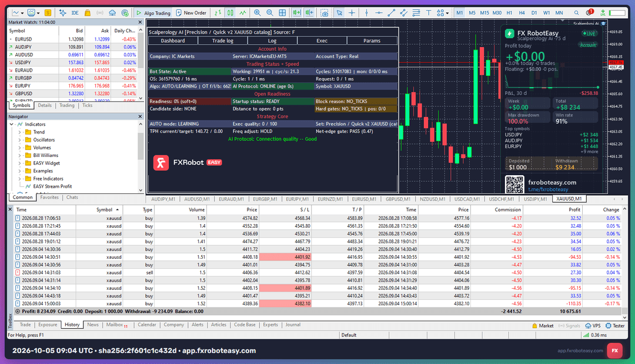Click the Account button on FX RobotEasy
The image size is (635, 364).
pos(587,45)
